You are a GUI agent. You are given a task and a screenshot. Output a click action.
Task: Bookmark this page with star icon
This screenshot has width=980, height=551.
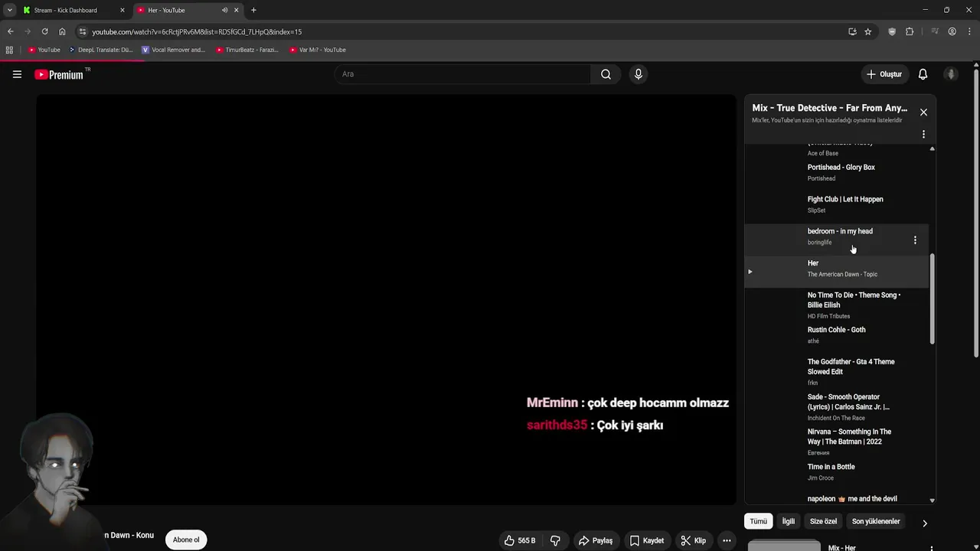pyautogui.click(x=867, y=31)
